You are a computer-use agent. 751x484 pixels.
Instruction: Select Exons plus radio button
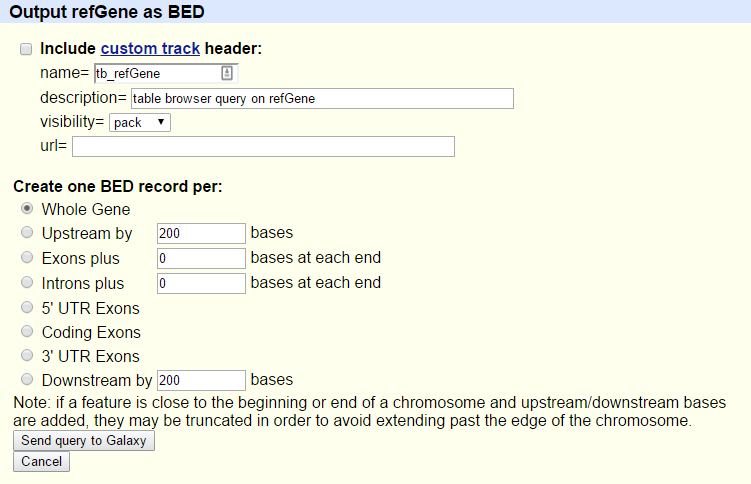(27, 258)
